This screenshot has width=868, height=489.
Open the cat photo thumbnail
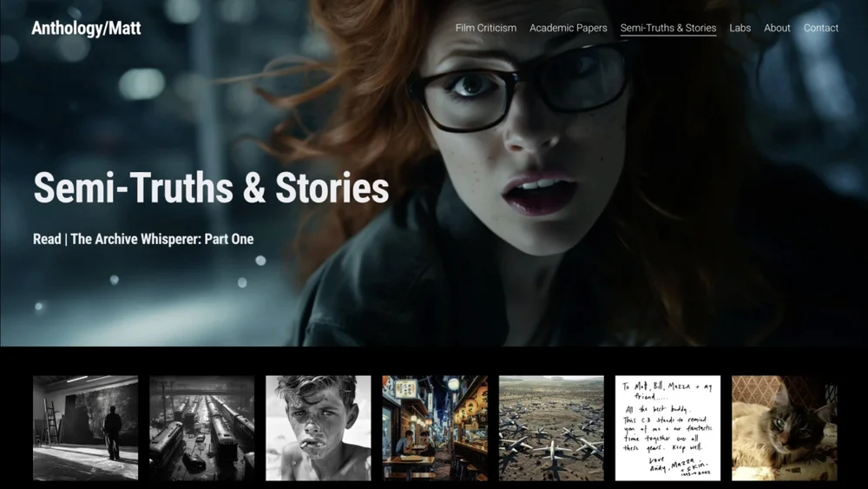[785, 428]
